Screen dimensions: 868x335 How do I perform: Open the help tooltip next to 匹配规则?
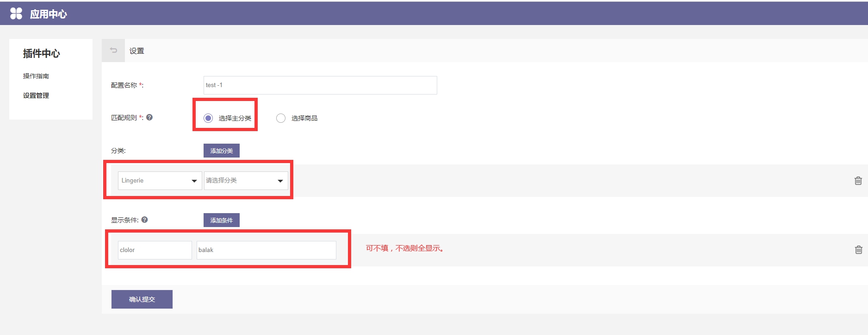[149, 118]
